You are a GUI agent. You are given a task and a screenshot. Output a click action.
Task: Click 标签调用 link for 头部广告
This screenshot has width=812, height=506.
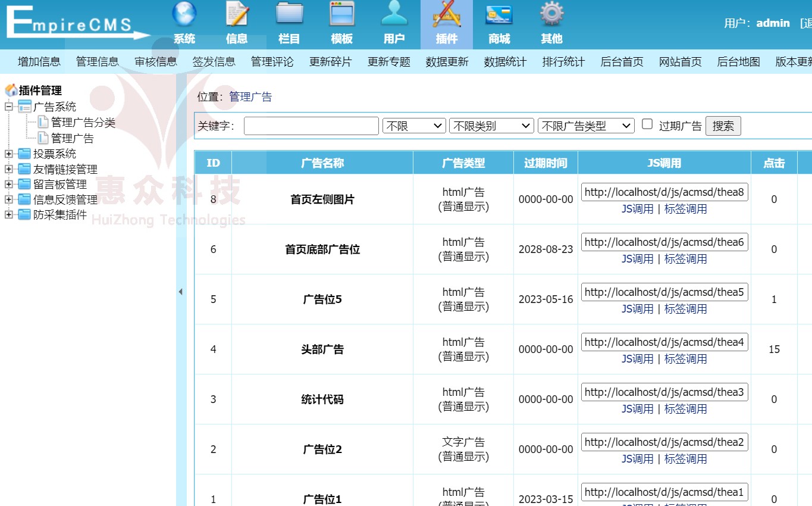click(x=686, y=359)
